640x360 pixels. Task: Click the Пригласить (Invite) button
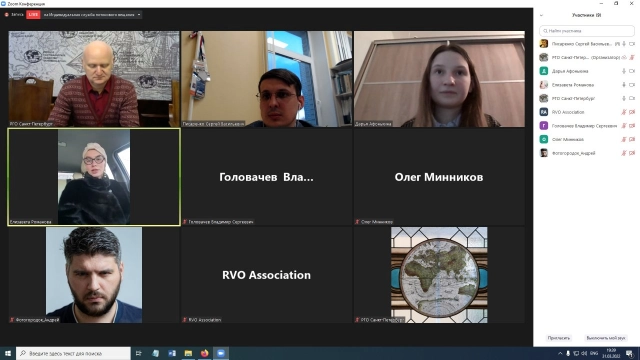tap(558, 338)
